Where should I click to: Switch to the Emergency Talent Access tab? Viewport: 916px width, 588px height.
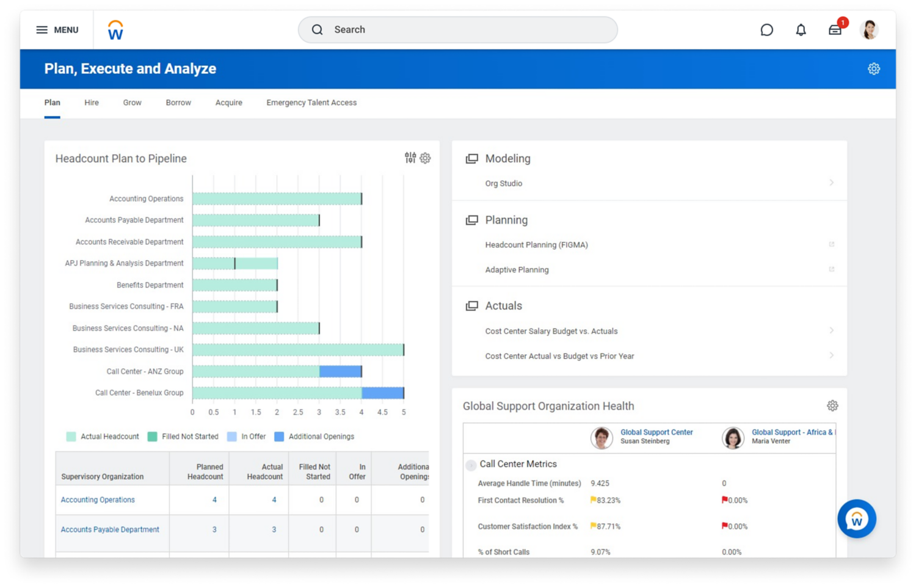tap(311, 103)
